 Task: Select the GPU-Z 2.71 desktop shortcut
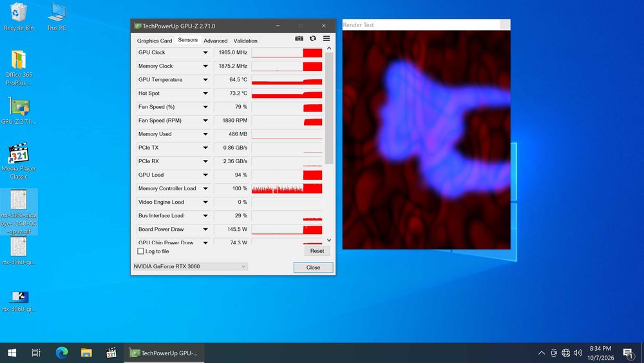pyautogui.click(x=19, y=111)
